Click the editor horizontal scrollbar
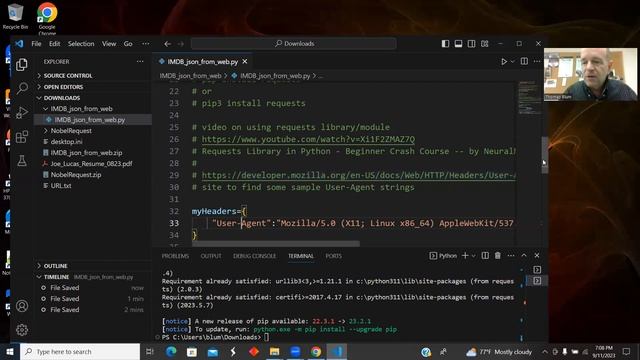This screenshot has width=640, height=360. coord(276,244)
